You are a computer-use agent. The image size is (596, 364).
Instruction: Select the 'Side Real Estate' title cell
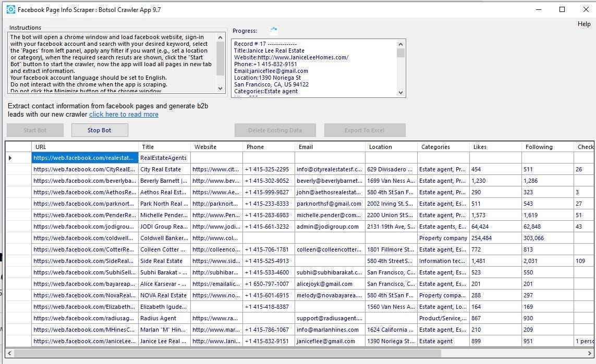[x=165, y=261]
